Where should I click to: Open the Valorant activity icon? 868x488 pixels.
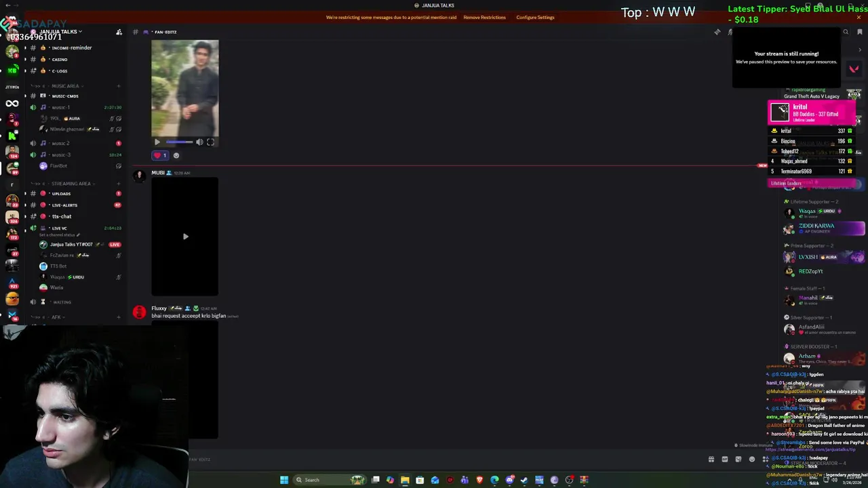(x=854, y=68)
